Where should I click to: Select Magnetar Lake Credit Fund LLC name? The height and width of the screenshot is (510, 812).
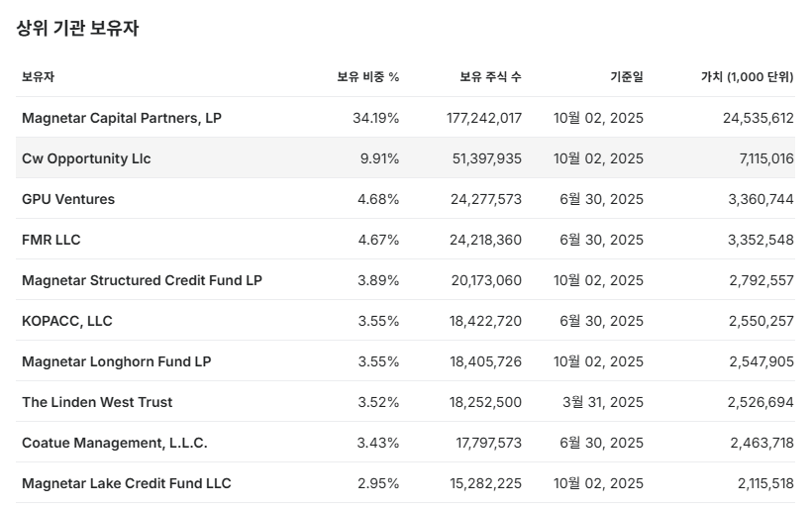pos(127,483)
